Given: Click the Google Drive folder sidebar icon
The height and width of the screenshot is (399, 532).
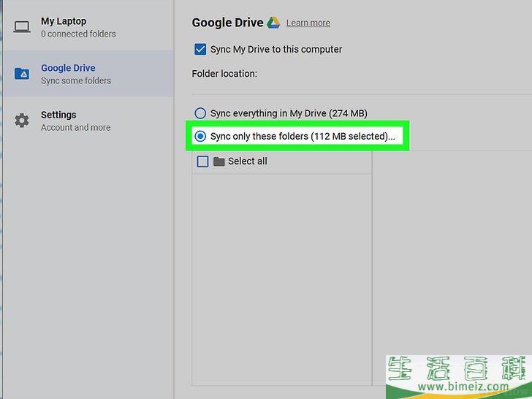Looking at the screenshot, I should (22, 73).
